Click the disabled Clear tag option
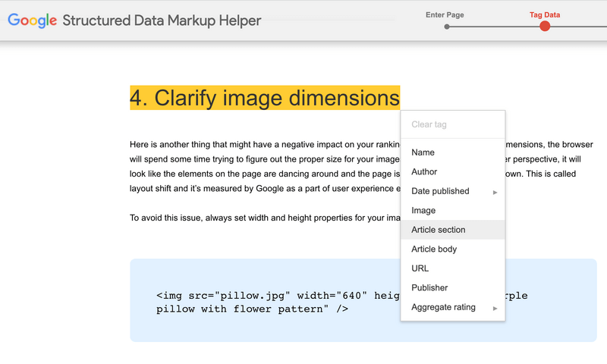 click(429, 124)
